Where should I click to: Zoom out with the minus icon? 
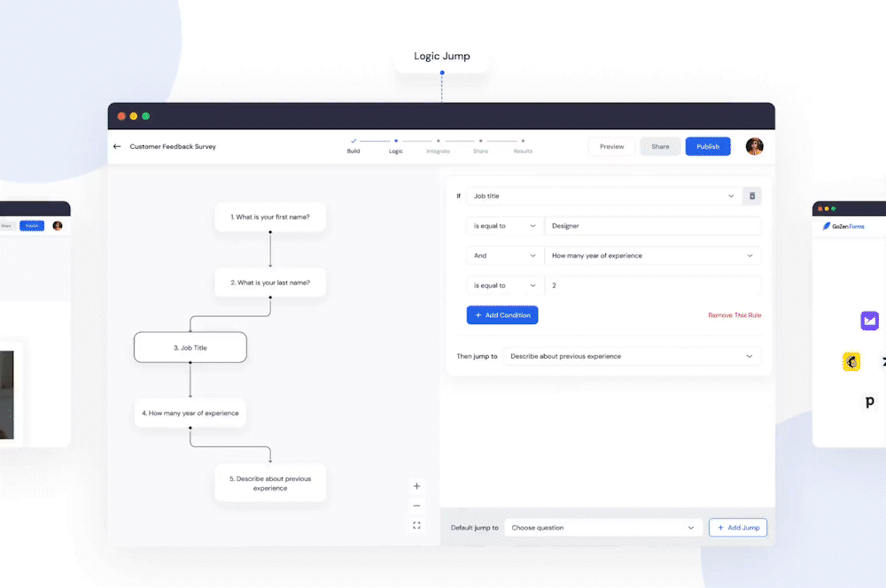(416, 506)
